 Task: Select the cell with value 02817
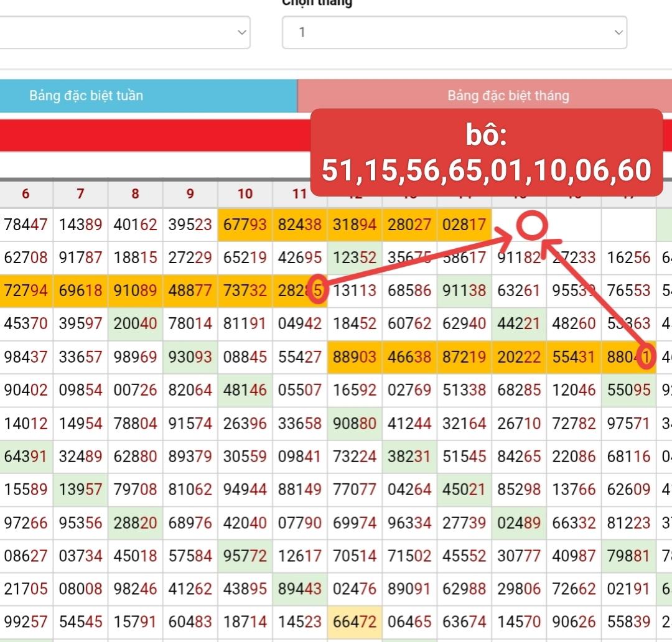464,225
